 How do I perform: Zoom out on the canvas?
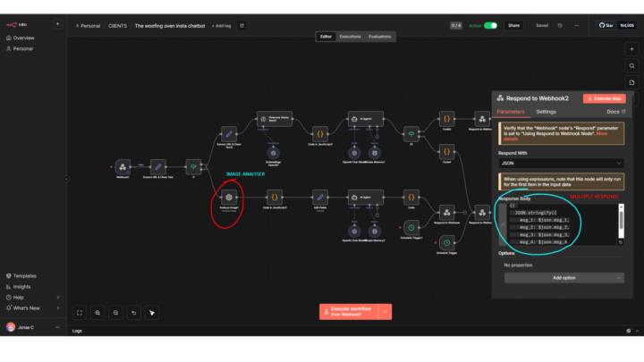pos(115,313)
